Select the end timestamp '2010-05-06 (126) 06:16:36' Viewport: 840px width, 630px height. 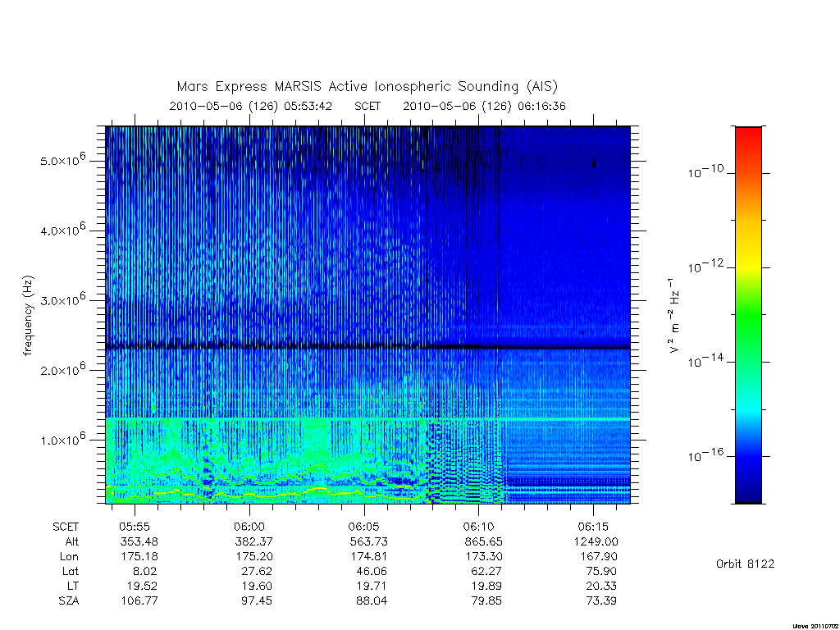484,106
